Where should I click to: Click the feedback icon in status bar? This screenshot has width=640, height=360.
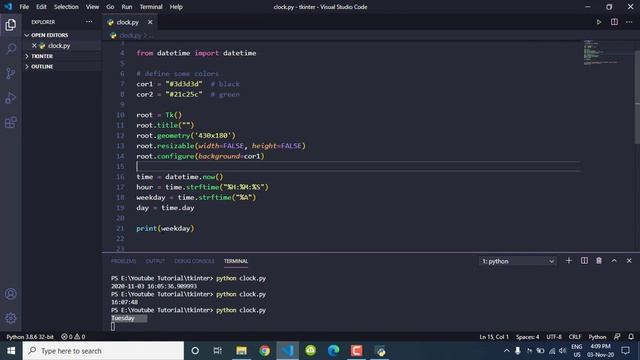pyautogui.click(x=617, y=337)
